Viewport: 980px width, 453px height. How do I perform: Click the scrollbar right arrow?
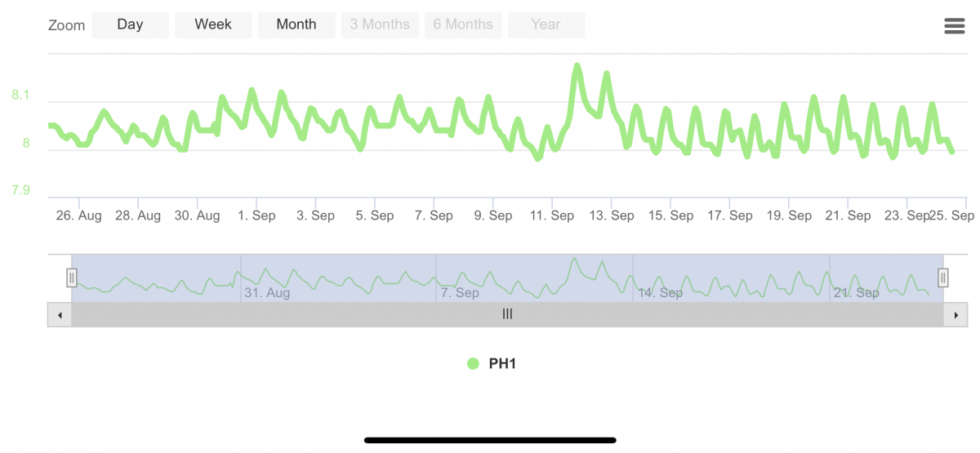point(956,315)
